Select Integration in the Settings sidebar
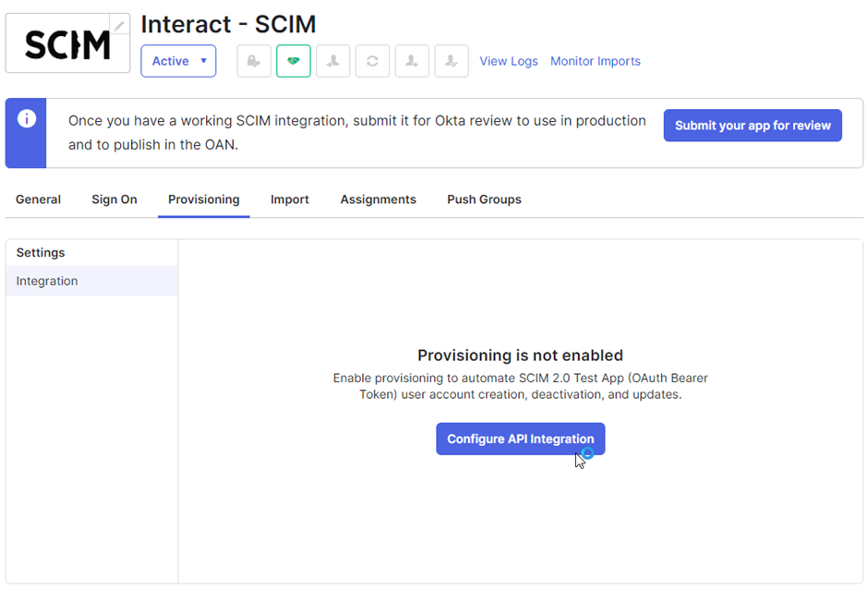Viewport: 868px width, 590px height. [x=92, y=281]
